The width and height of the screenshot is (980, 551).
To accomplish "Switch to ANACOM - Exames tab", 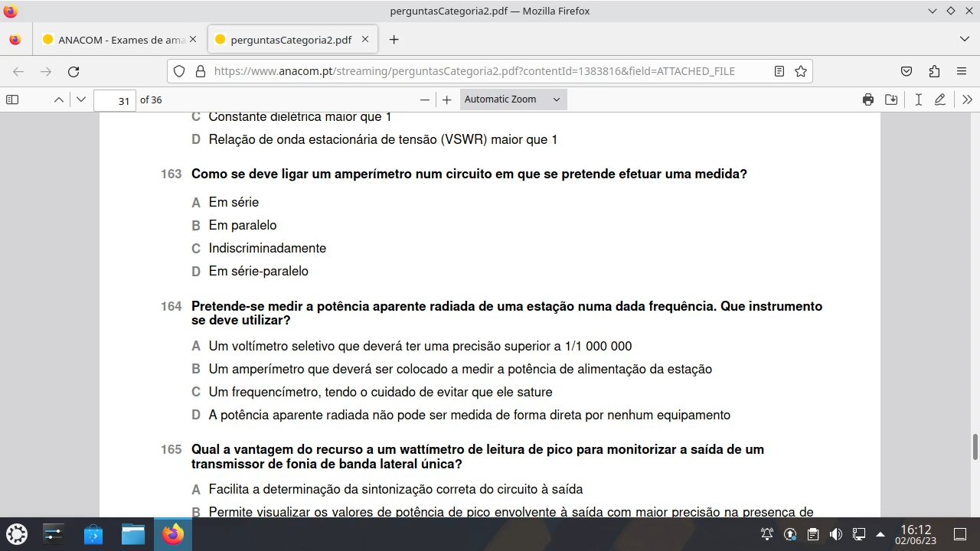I will click(119, 40).
